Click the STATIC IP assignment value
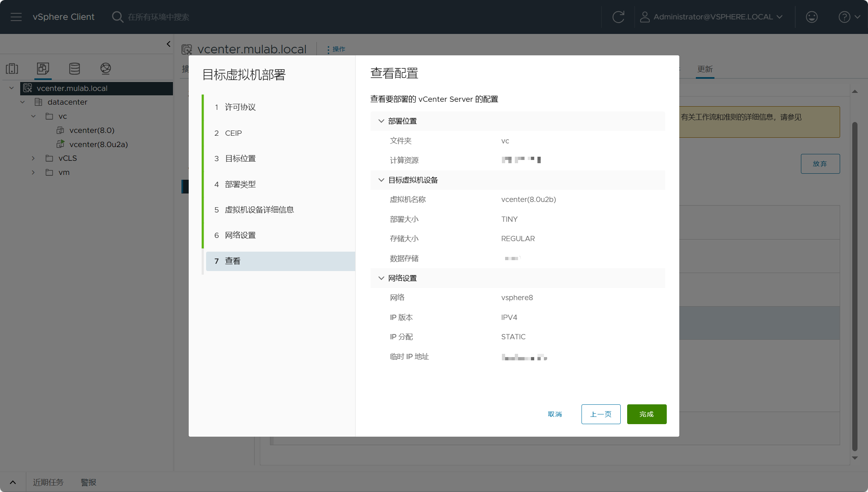 pos(513,337)
